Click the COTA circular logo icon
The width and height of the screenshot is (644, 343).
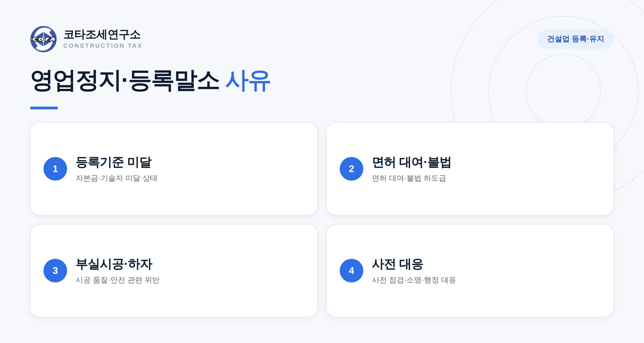pyautogui.click(x=43, y=39)
